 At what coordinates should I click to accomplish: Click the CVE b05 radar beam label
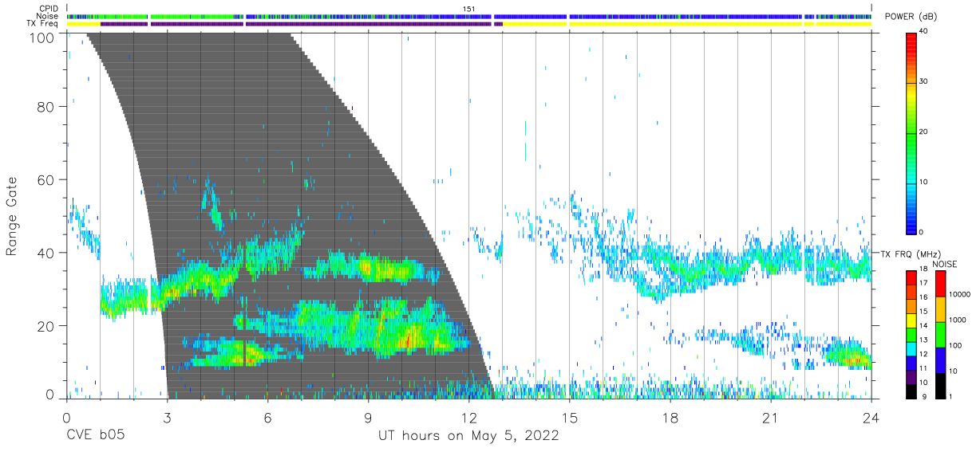[94, 436]
